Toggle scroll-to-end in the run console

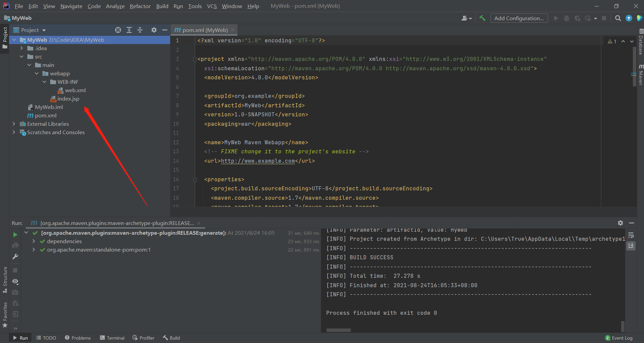pyautogui.click(x=631, y=246)
